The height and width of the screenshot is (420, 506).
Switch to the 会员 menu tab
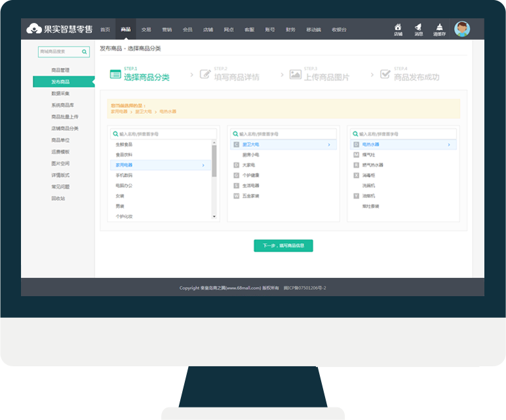(187, 29)
